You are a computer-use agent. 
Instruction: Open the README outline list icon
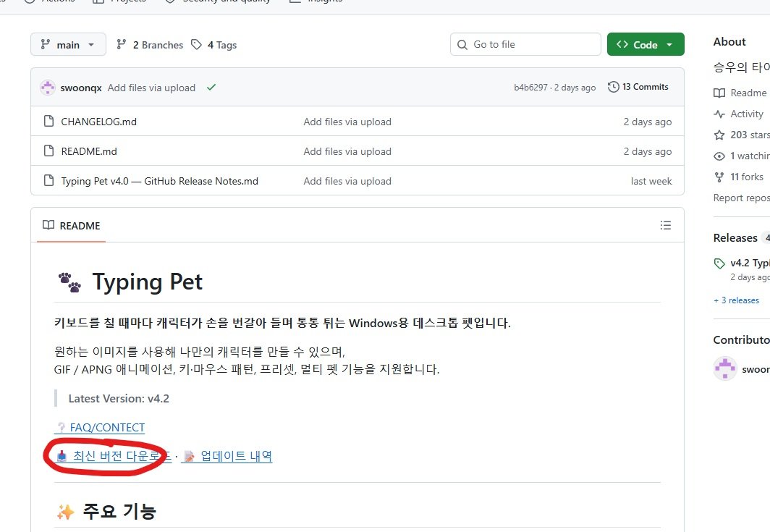(665, 225)
